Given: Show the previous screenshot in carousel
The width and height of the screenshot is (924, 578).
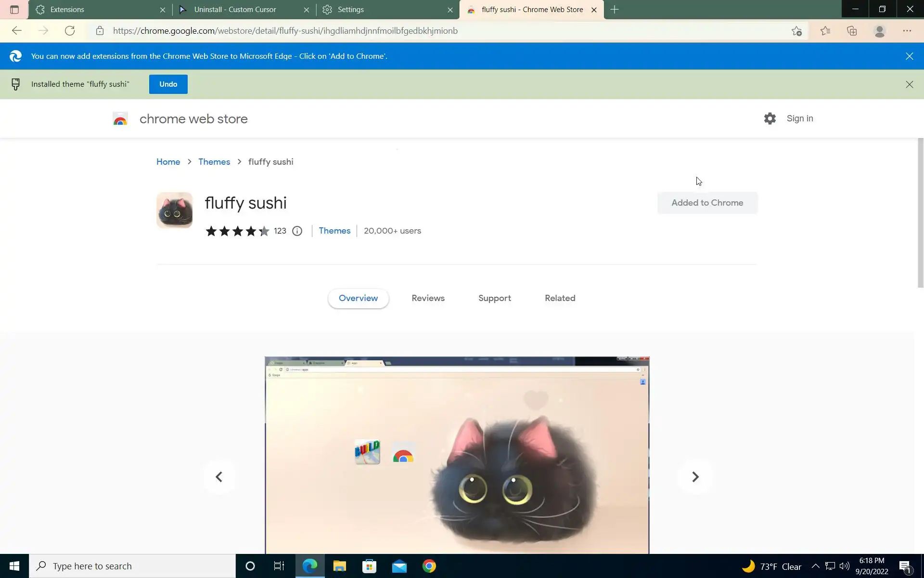Looking at the screenshot, I should point(219,477).
